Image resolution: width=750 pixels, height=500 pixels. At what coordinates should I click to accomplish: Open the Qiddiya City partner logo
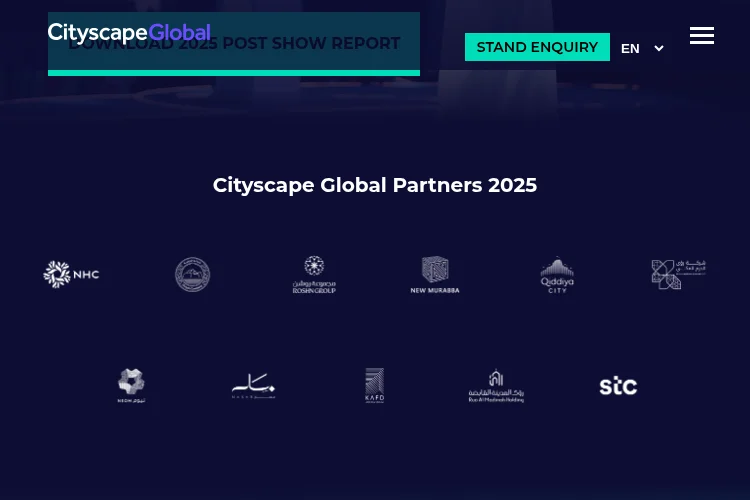point(557,275)
